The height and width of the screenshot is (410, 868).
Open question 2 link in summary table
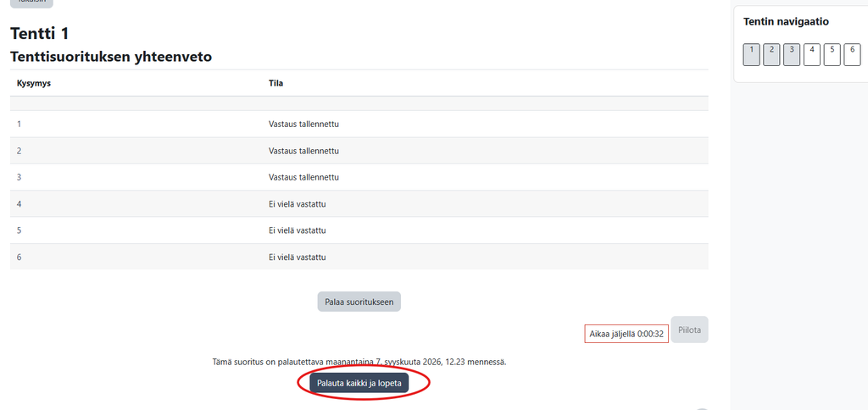(x=19, y=151)
